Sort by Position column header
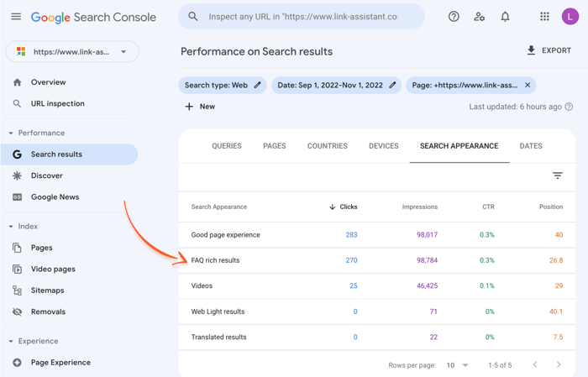Screen dimensions: 588x377 [x=551, y=207]
